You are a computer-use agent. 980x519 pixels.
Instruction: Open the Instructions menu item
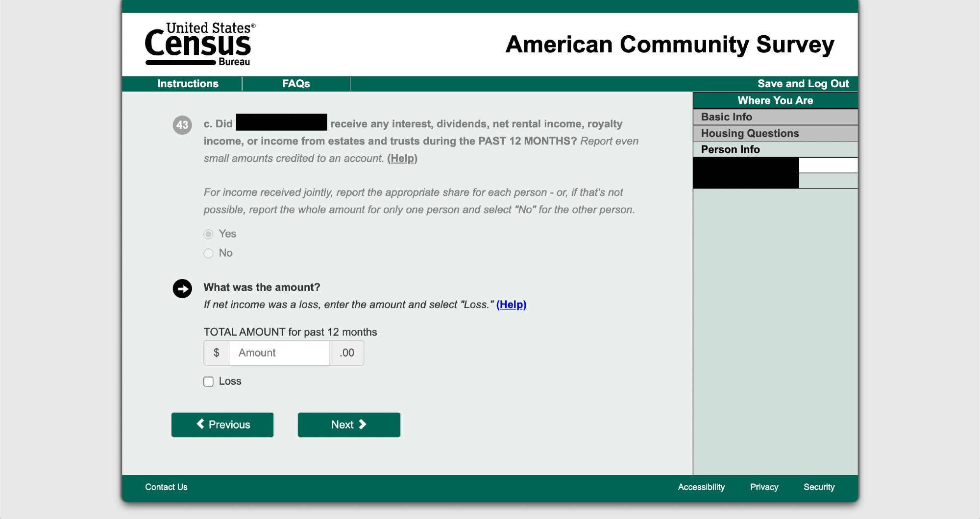click(x=188, y=84)
